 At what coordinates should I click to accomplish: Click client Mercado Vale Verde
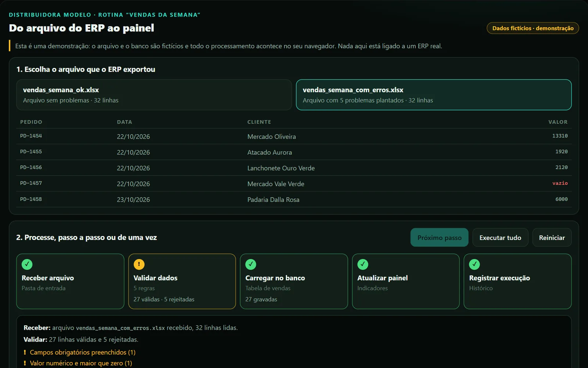pos(276,184)
